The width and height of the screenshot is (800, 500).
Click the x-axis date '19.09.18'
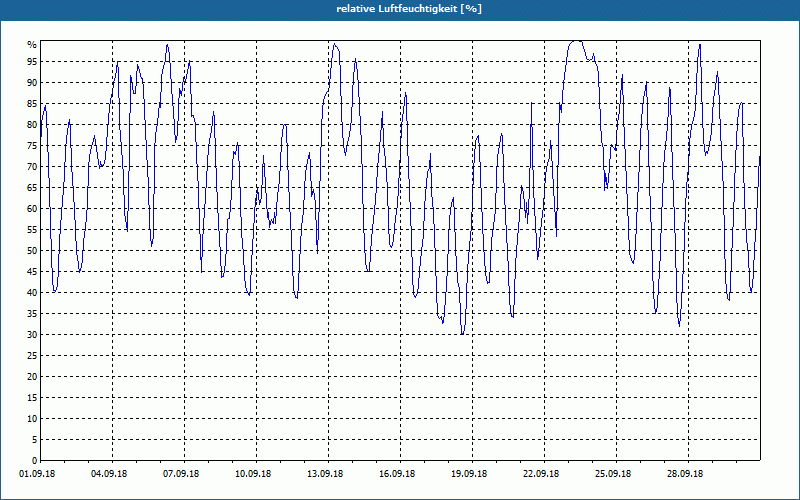pyautogui.click(x=469, y=474)
